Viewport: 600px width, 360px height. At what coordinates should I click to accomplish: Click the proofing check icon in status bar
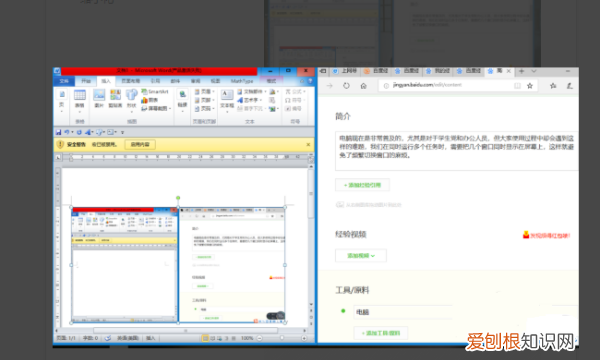coord(108,338)
